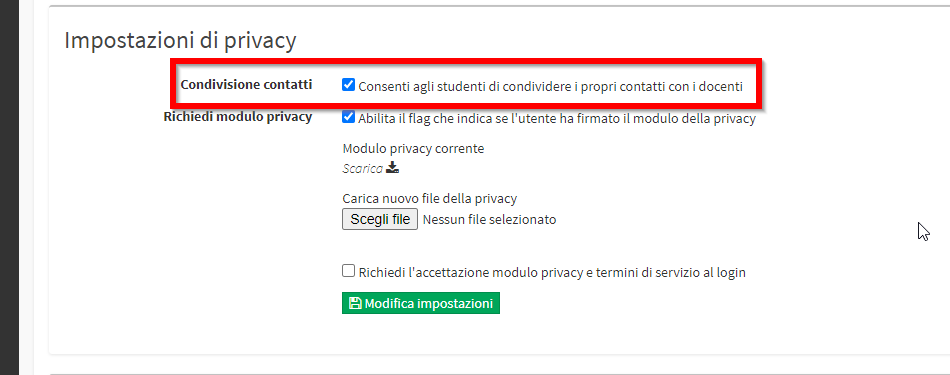
Task: Click the Modulo privacy corrente text
Action: tap(413, 148)
